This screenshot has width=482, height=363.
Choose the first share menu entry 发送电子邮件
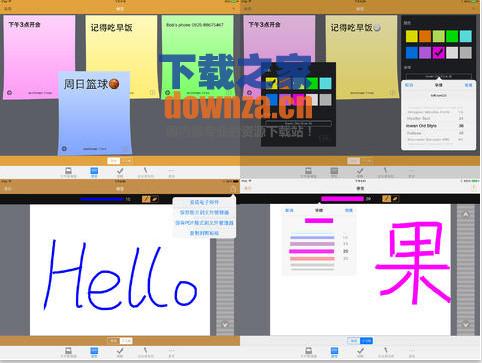coord(204,202)
